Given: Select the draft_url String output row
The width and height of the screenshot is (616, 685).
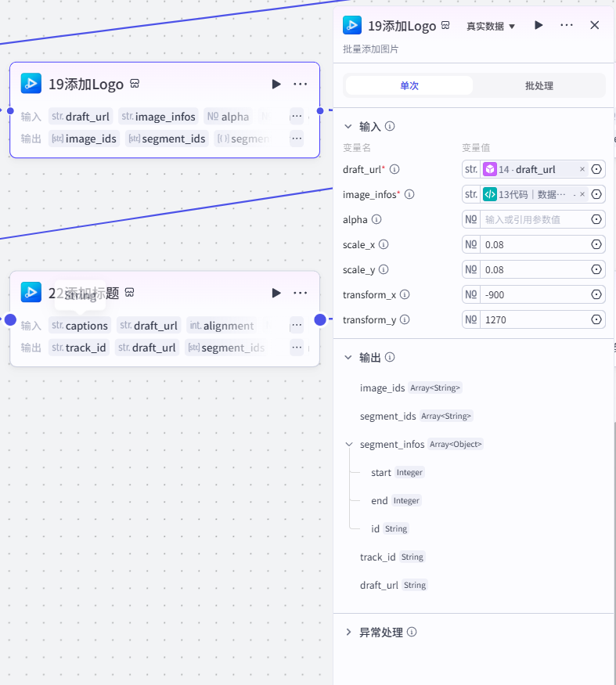Looking at the screenshot, I should (x=393, y=585).
